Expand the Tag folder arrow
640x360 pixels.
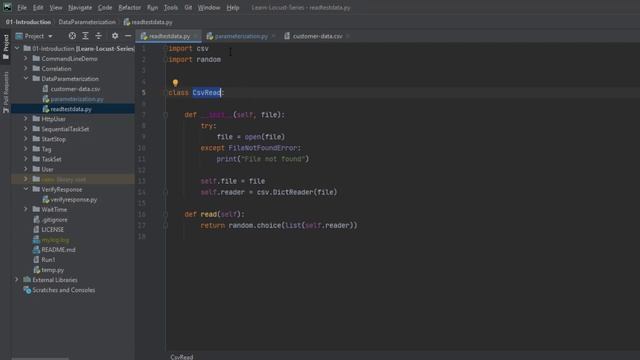[x=26, y=149]
